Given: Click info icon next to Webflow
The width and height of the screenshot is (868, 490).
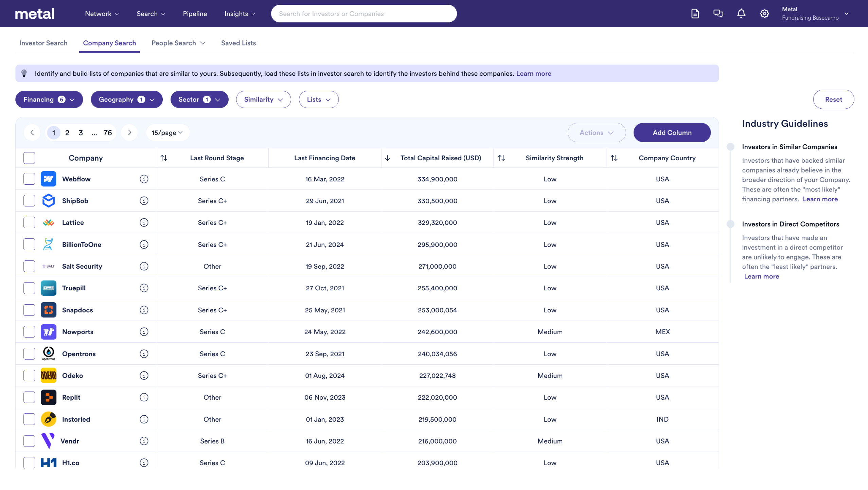Looking at the screenshot, I should pos(144,179).
